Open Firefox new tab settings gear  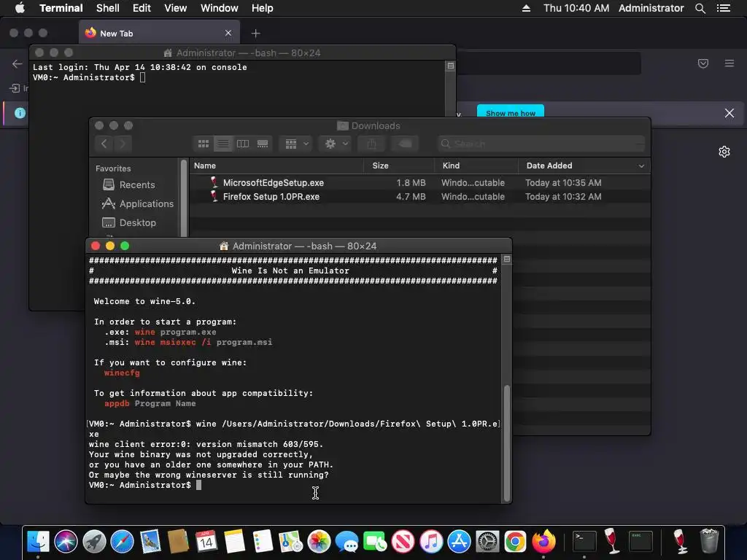(724, 152)
